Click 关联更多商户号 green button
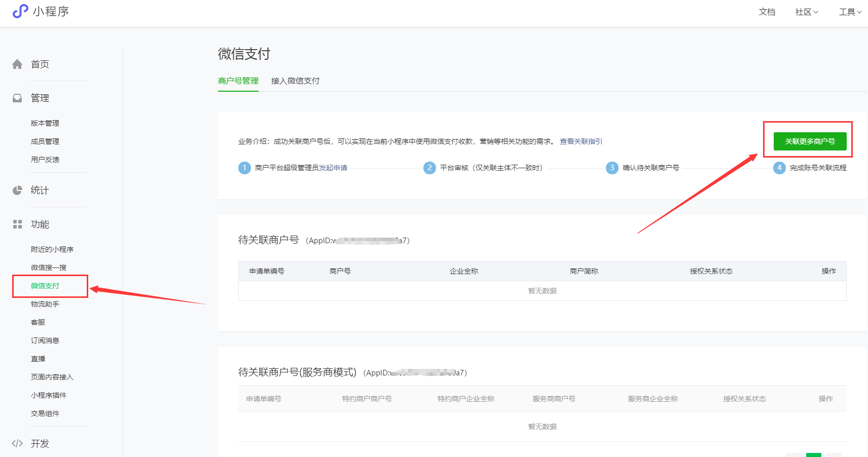 click(810, 141)
